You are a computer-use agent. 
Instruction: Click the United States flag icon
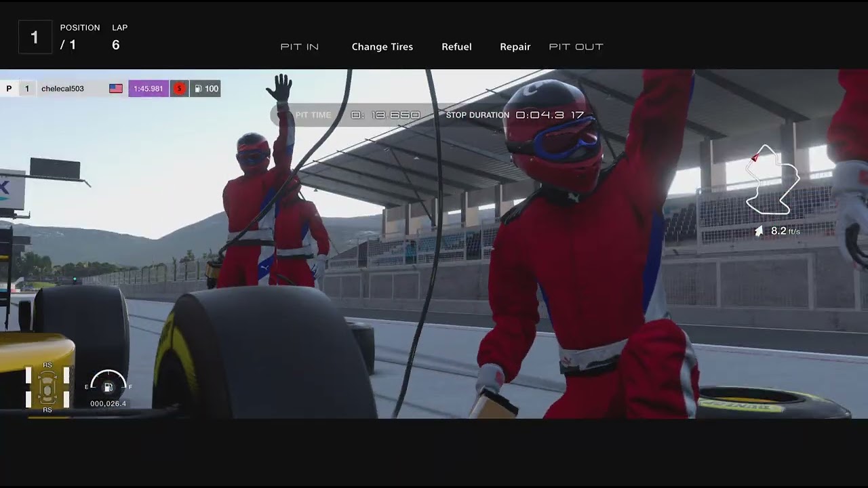(x=116, y=89)
